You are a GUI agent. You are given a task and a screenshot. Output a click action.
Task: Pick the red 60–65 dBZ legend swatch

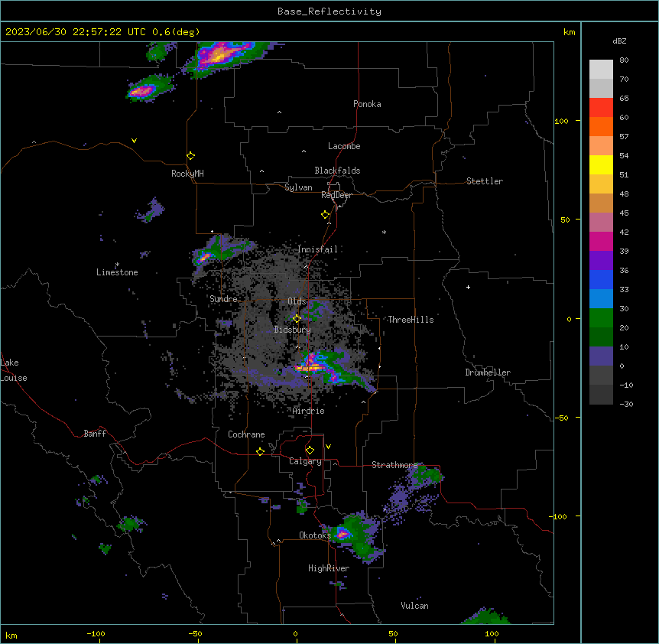point(601,107)
